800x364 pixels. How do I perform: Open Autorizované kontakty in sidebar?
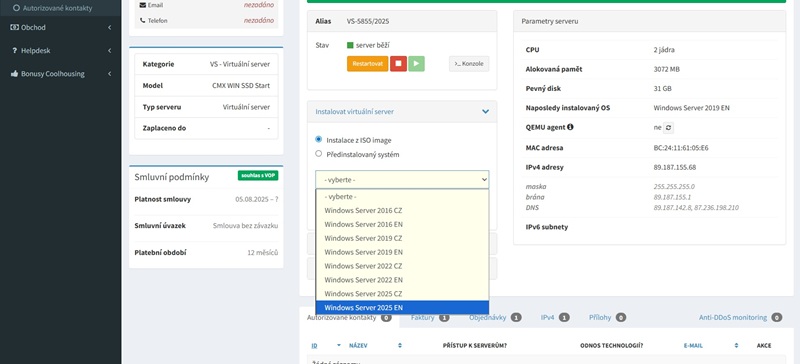57,8
